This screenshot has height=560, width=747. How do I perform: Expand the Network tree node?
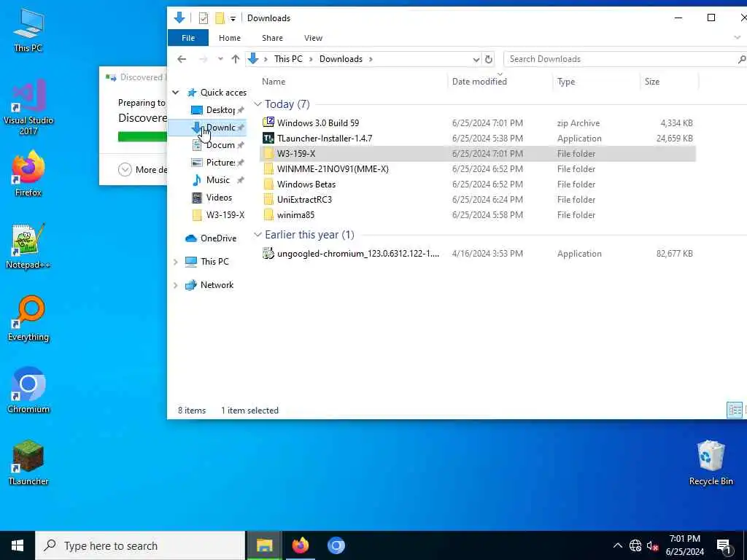tap(176, 285)
